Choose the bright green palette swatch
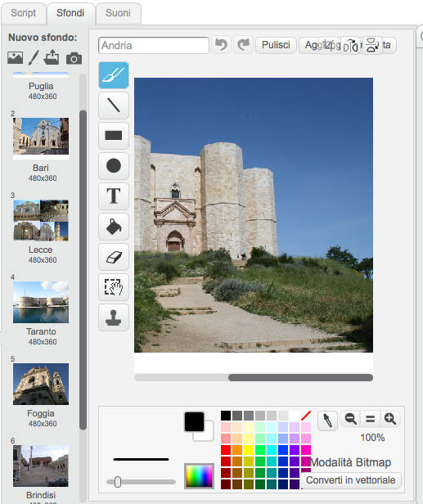Image resolution: width=423 pixels, height=504 pixels. 260,450
